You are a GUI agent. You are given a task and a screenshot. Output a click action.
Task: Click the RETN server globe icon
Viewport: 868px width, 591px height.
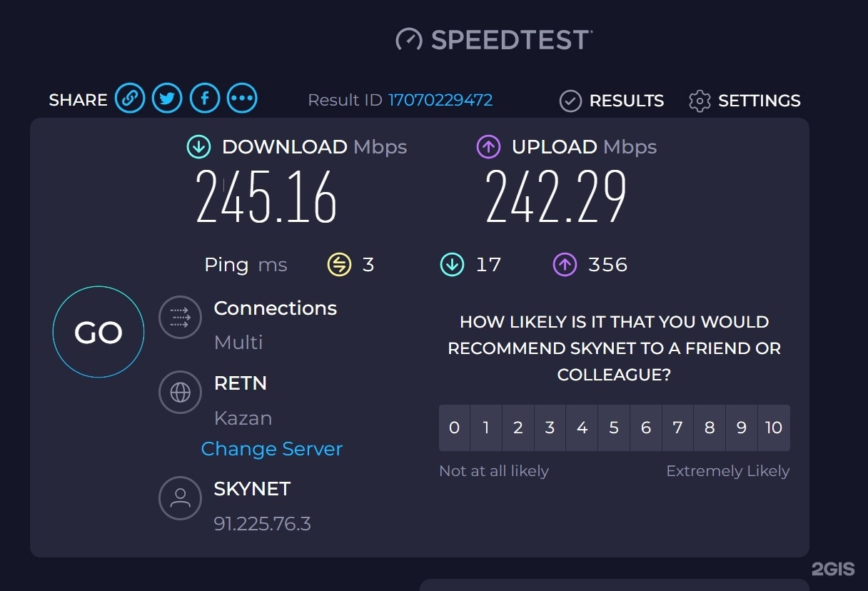pos(180,392)
